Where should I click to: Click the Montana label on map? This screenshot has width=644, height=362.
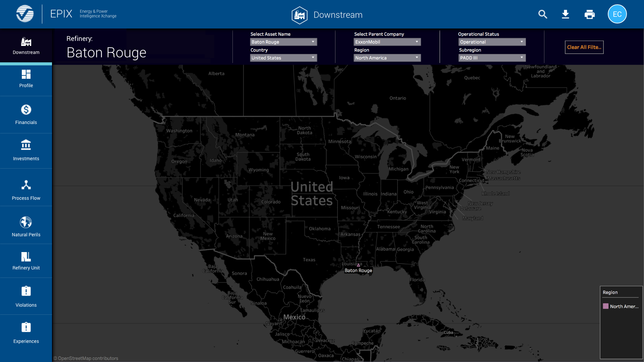pos(245,135)
